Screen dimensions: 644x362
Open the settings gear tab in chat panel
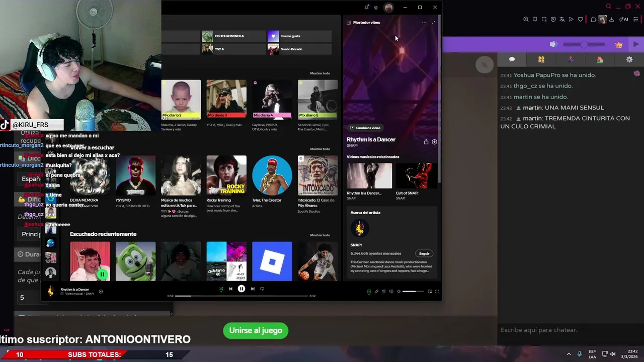(629, 59)
